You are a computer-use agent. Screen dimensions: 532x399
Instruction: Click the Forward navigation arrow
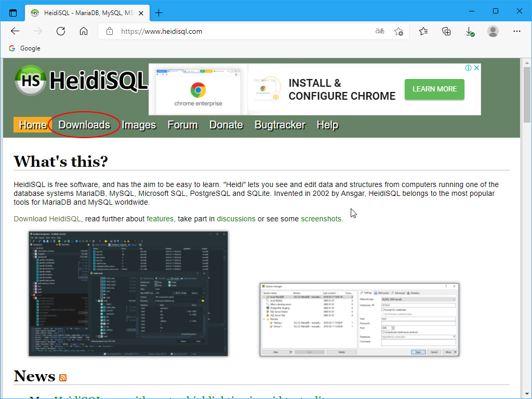tap(37, 31)
